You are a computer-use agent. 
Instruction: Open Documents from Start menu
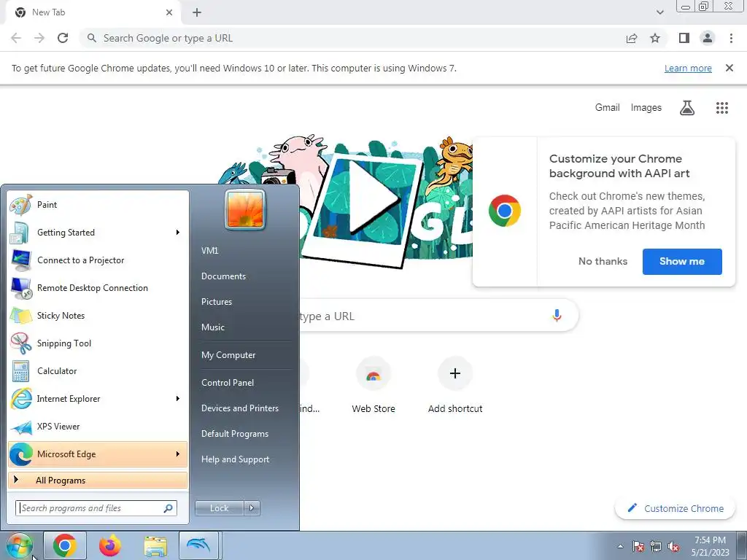tap(223, 276)
